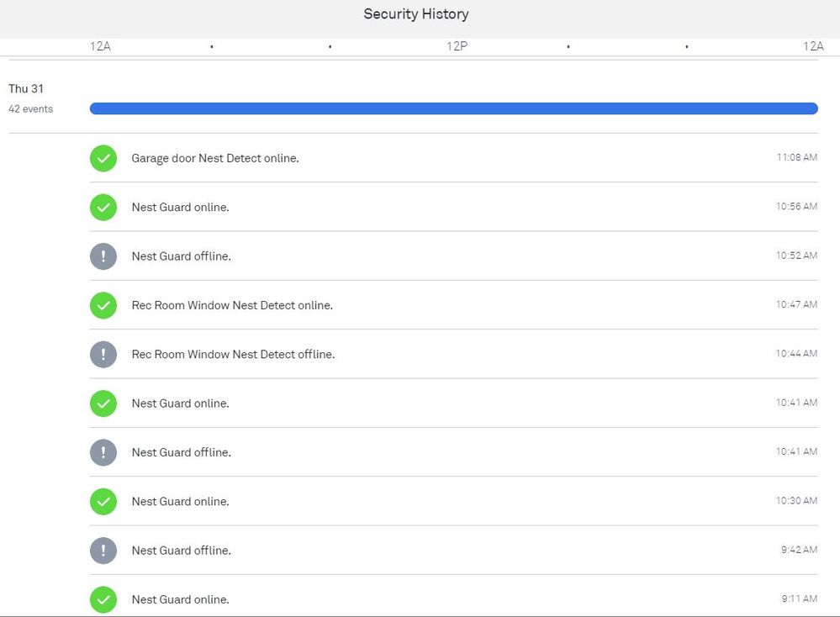This screenshot has height=617, width=840.
Task: Select checkmark icon beside Rec Room Window online
Action: tap(103, 305)
